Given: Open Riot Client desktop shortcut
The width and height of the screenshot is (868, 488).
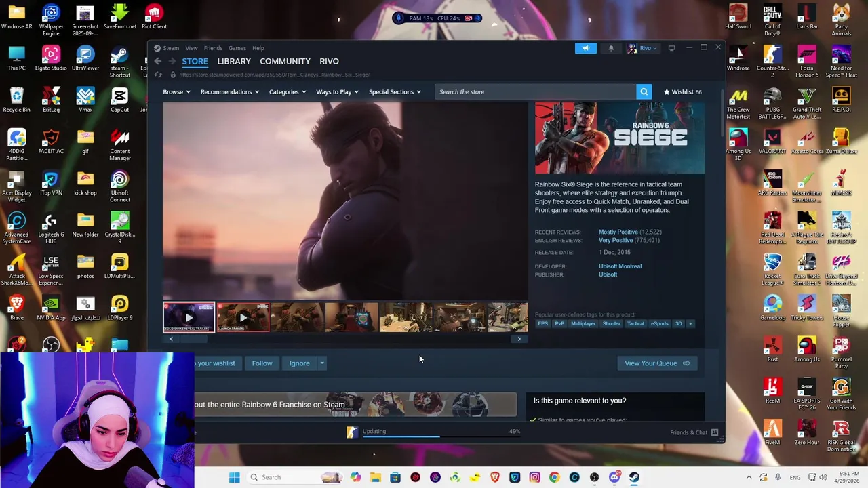Looking at the screenshot, I should [x=154, y=17].
